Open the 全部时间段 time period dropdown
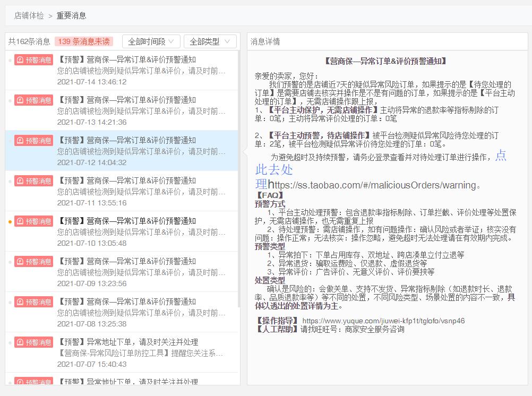This screenshot has height=396, width=532. 151,42
